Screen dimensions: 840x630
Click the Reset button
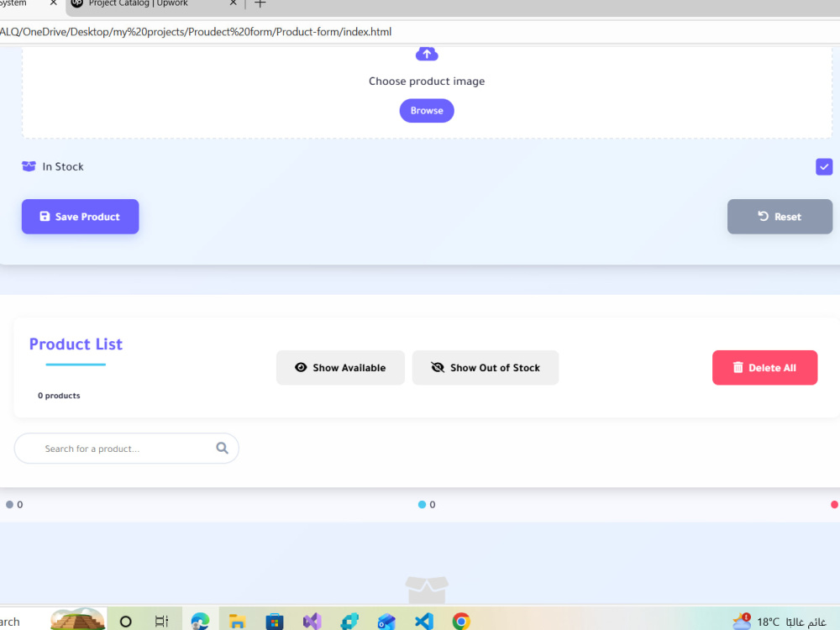(780, 217)
